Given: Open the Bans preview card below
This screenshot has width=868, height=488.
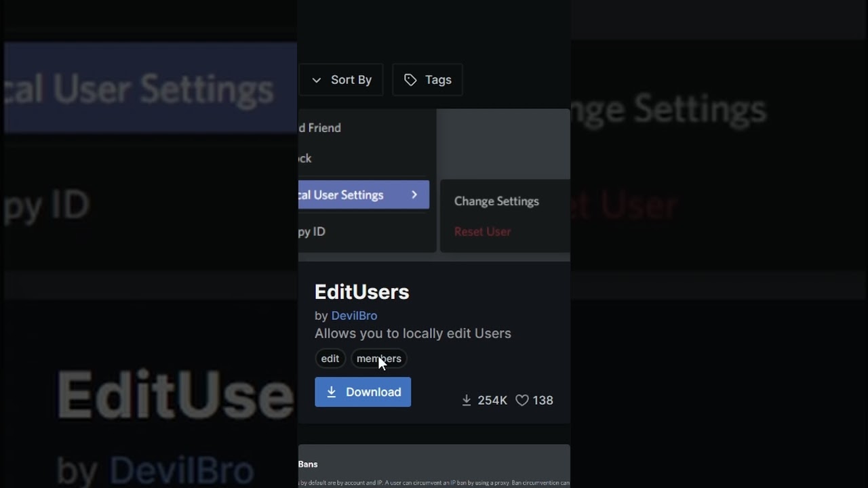Looking at the screenshot, I should point(434,466).
